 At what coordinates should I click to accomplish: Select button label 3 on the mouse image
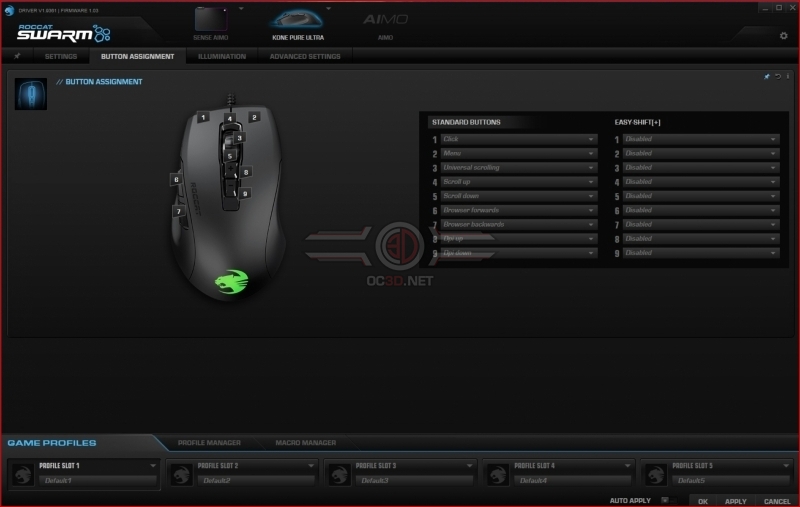pyautogui.click(x=239, y=138)
